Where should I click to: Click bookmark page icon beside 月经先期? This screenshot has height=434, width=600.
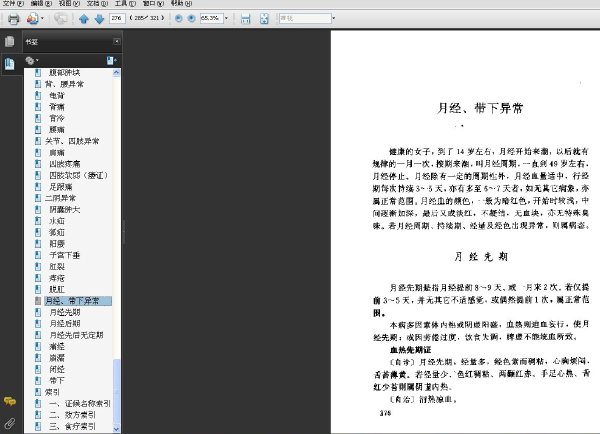pyautogui.click(x=38, y=312)
